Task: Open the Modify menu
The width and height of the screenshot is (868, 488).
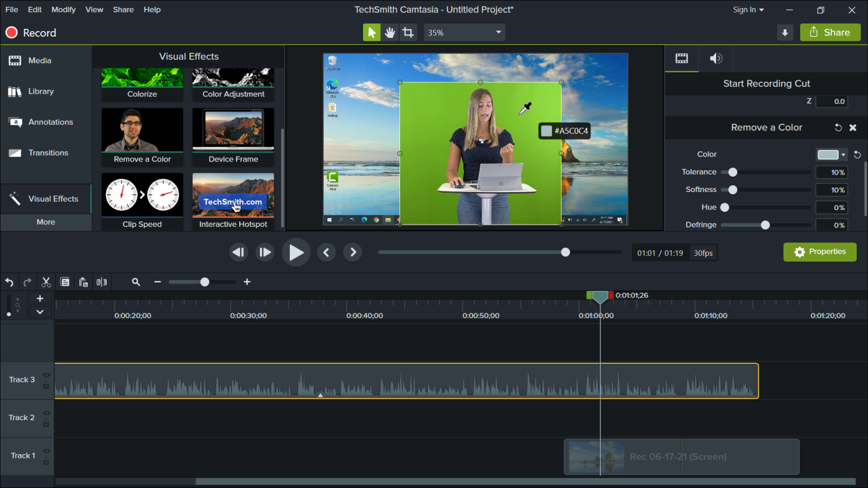Action: tap(63, 9)
